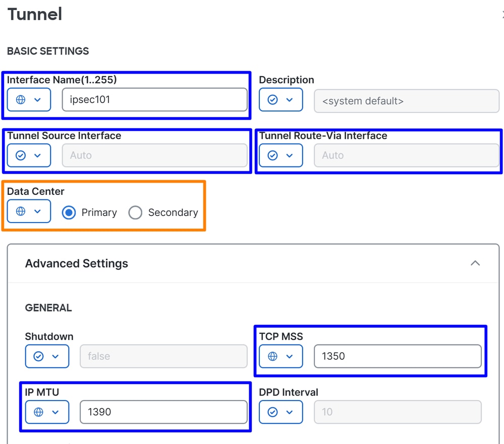Click the checkmark icon for Shutdown
504x444 pixels.
click(x=38, y=356)
